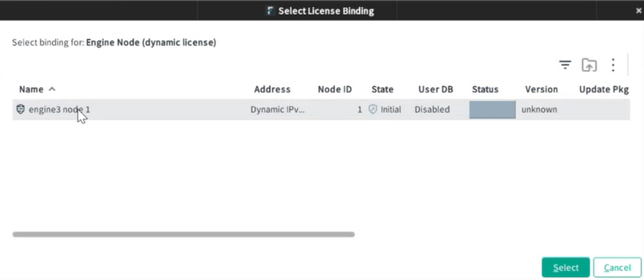Select the engine3 node 1 row
The image size is (644, 280).
pos(321,110)
